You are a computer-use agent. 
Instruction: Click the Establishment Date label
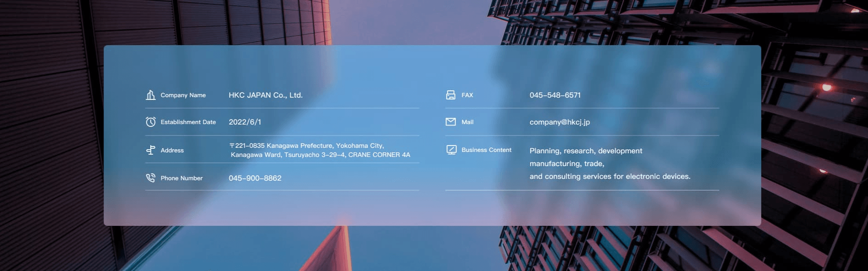[188, 122]
